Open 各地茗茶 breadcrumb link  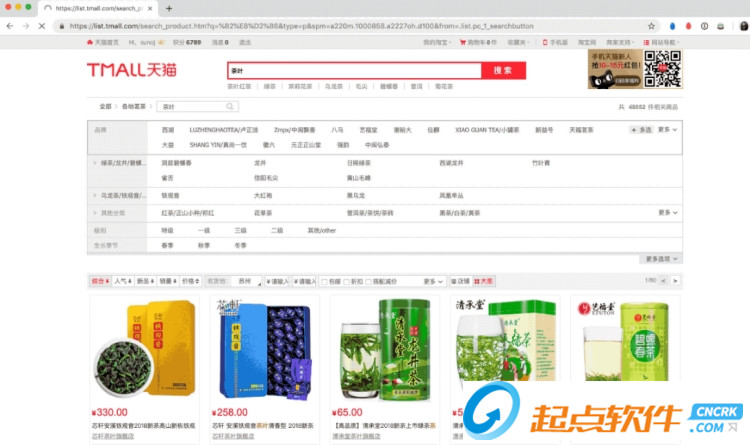point(133,106)
